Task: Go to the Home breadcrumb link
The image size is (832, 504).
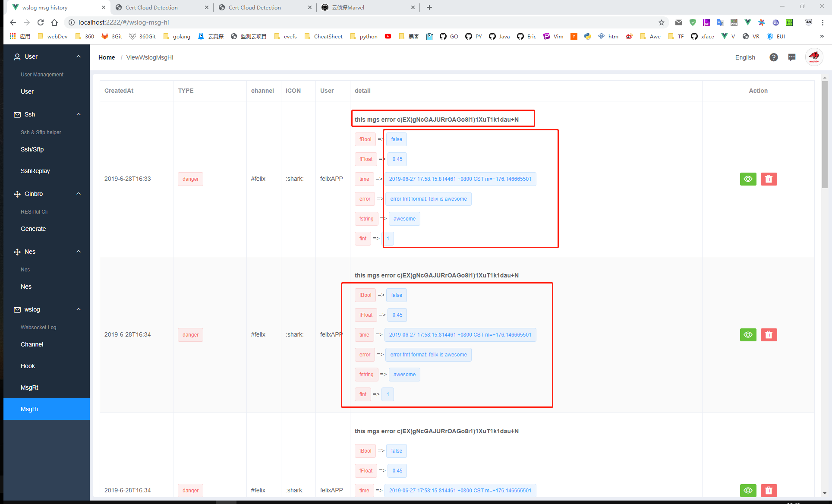Action: (107, 57)
